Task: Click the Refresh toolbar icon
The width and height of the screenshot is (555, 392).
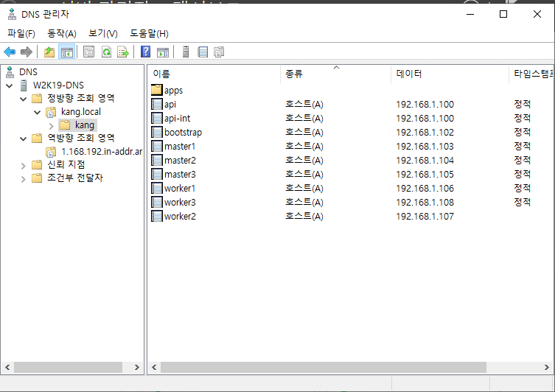Action: click(107, 52)
